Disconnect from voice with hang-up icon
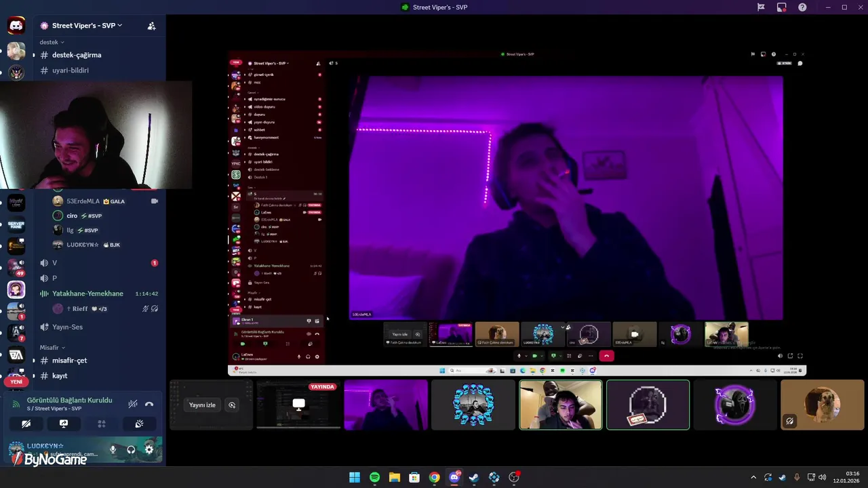Image resolution: width=868 pixels, height=488 pixels. [149, 404]
